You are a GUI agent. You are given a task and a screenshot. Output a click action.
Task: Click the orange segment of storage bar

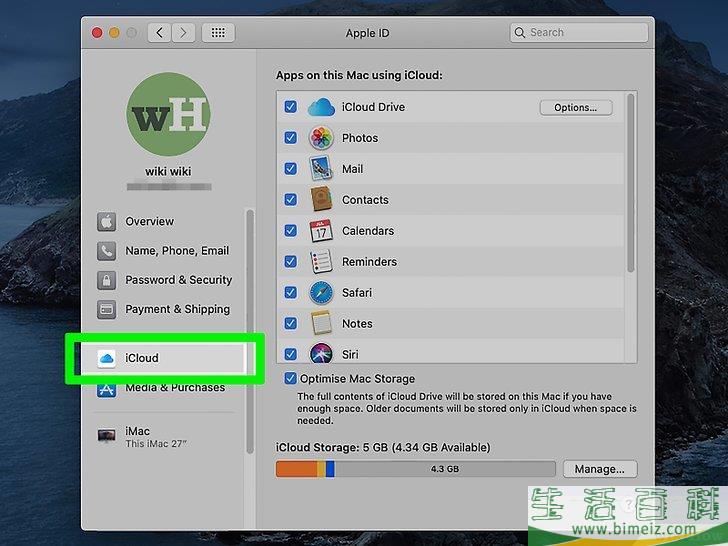coord(297,469)
